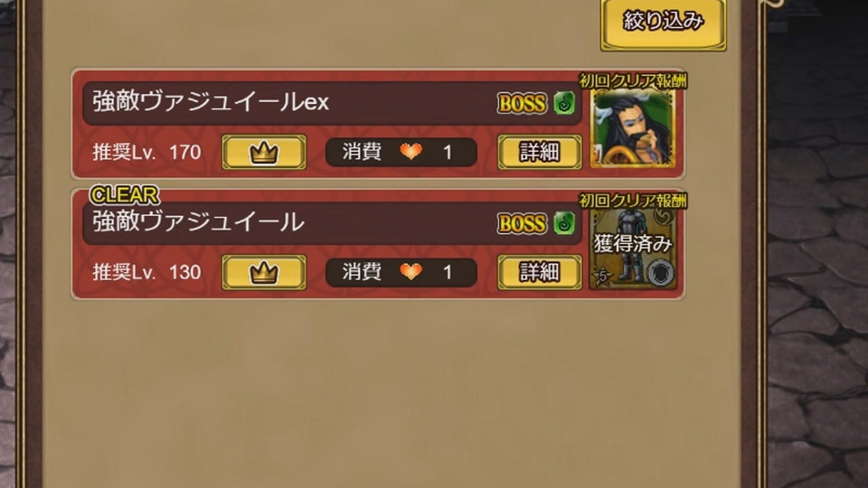Select the 強敵ヴァジュイール quest title
Screen dimensions: 868x488
point(198,222)
